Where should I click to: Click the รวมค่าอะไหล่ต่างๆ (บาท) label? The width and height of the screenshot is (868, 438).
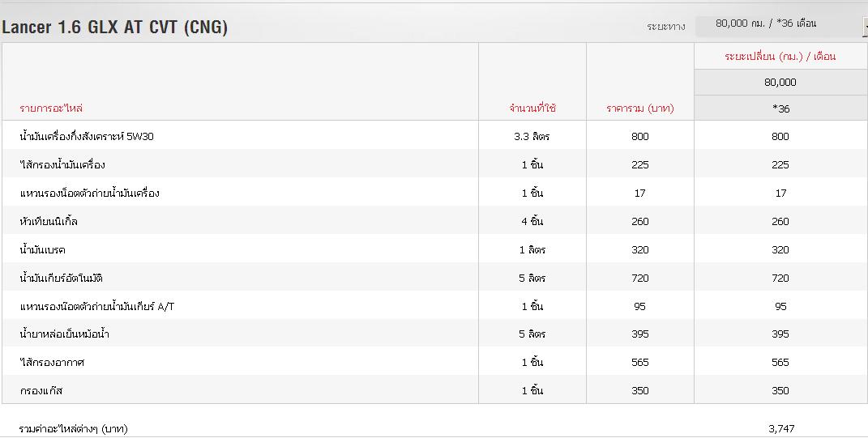point(74,428)
